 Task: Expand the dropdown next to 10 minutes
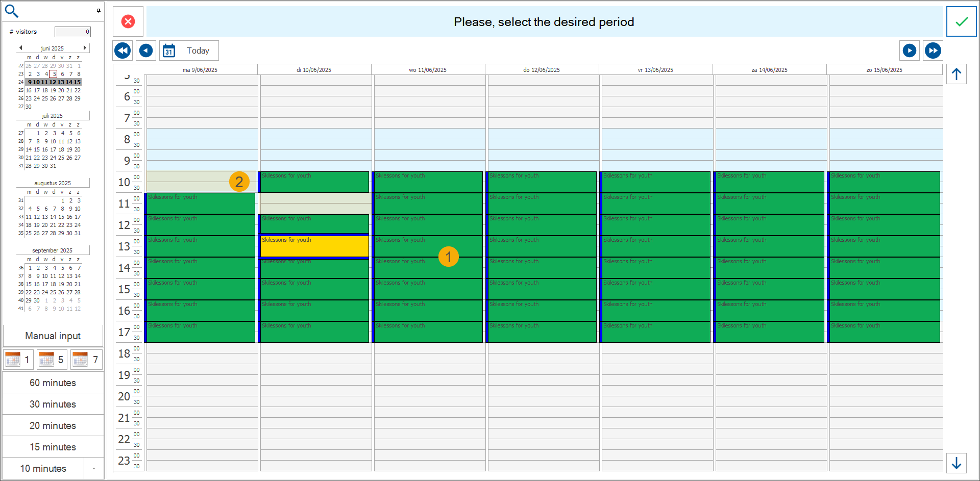pos(94,468)
